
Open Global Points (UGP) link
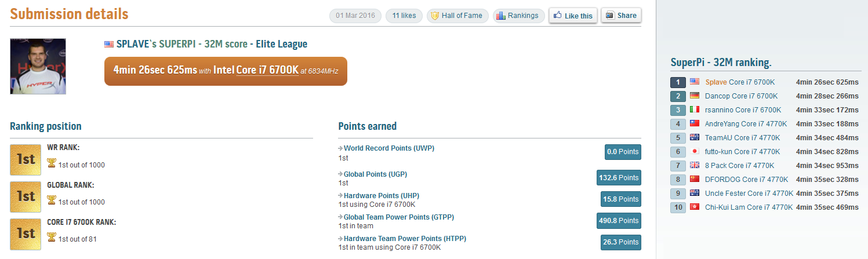point(375,174)
